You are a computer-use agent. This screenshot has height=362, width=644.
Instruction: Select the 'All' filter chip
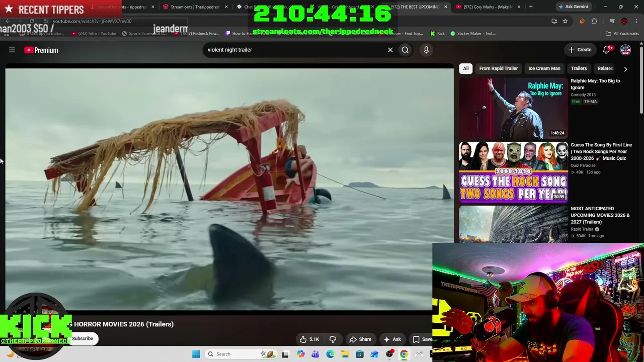[x=466, y=68]
